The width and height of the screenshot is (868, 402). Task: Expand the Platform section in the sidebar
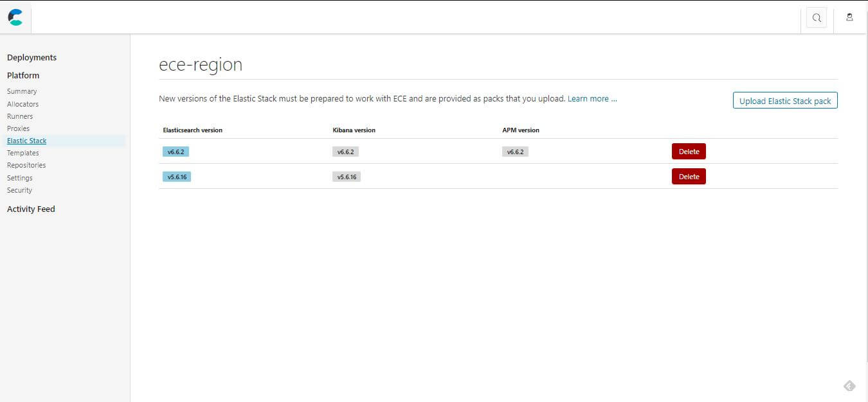pos(23,75)
